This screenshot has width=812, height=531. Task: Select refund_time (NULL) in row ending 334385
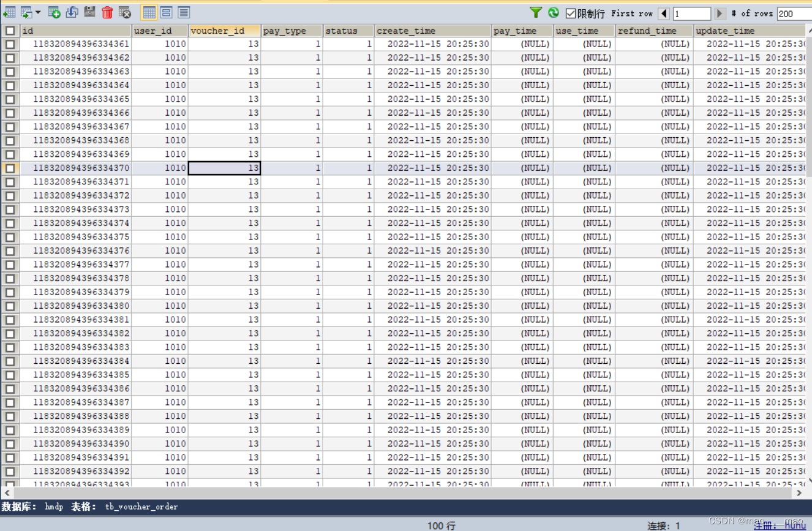[x=655, y=375]
